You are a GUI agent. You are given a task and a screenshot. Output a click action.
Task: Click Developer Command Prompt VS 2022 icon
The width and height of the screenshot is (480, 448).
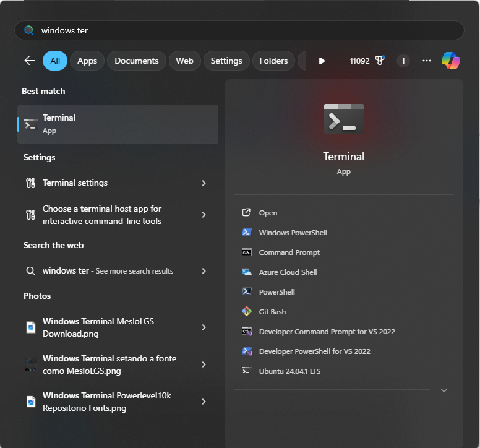click(x=247, y=331)
